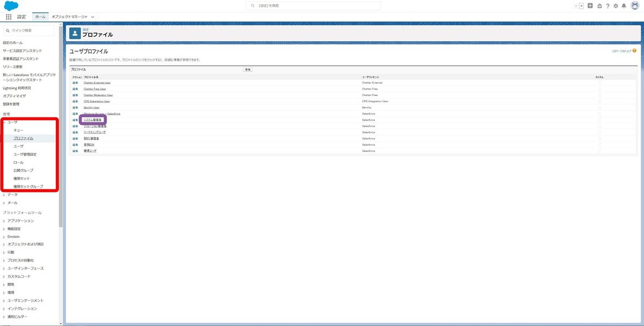The width and height of the screenshot is (644, 326).
Task: Click the プロファイル名 column header
Action: [91, 77]
